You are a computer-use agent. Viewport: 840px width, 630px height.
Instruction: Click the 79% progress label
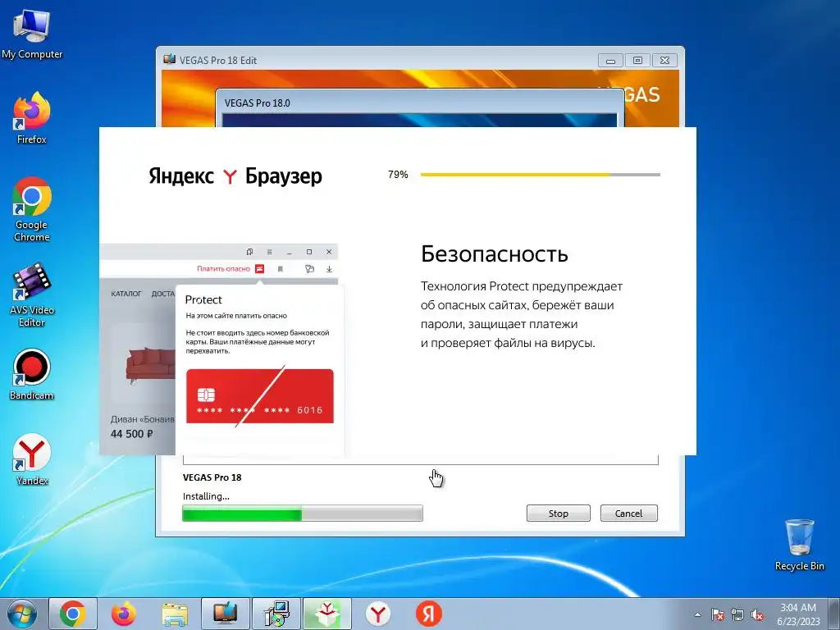point(398,175)
